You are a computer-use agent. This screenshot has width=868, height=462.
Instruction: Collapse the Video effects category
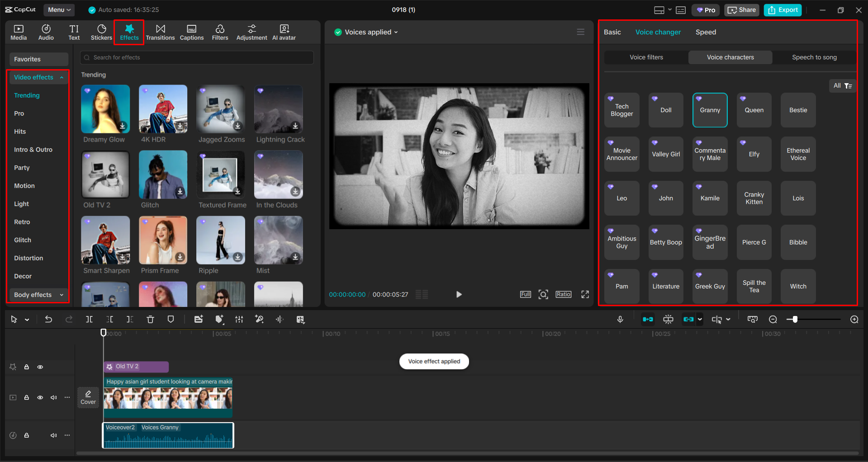tap(61, 77)
